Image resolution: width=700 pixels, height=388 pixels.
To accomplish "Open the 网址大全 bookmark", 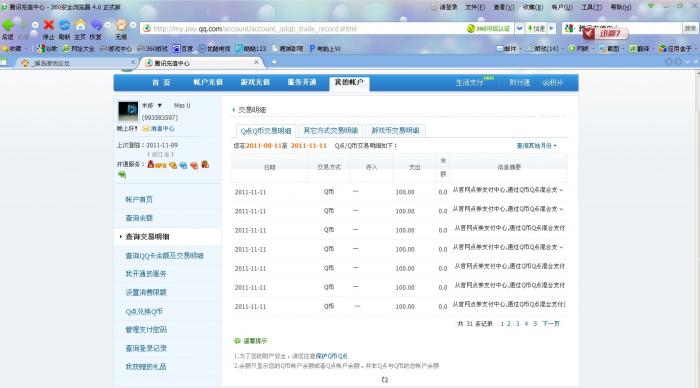I will 79,48.
